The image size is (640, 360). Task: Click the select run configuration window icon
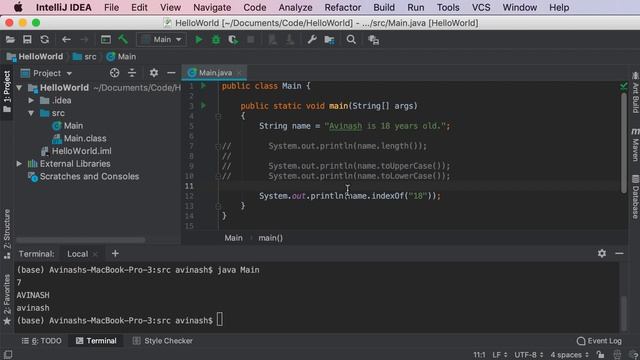[x=106, y=40]
